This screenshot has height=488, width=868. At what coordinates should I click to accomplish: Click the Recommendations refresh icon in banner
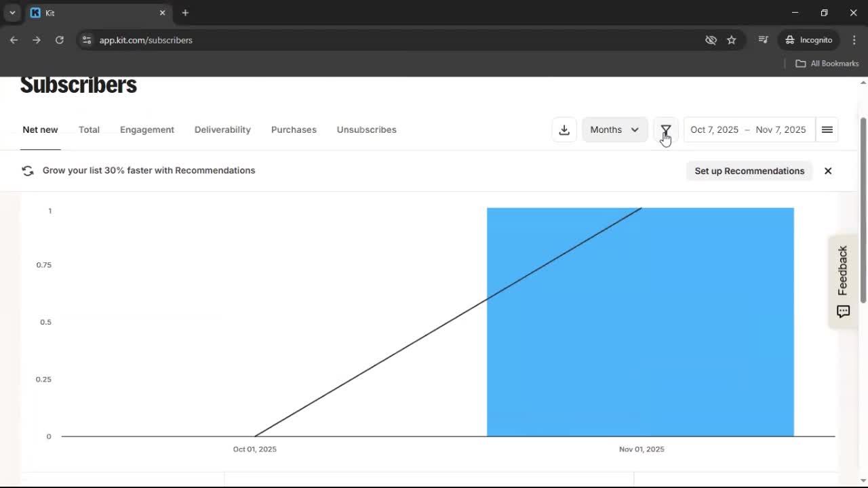click(28, 170)
